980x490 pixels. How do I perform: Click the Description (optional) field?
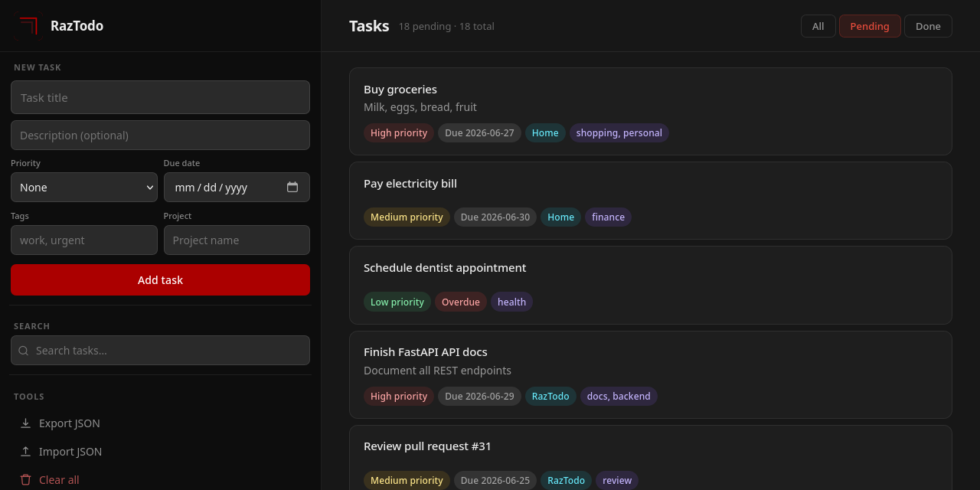(x=160, y=135)
